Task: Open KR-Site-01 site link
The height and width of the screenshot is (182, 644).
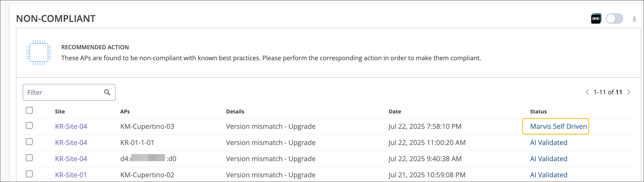Action: pos(71,175)
